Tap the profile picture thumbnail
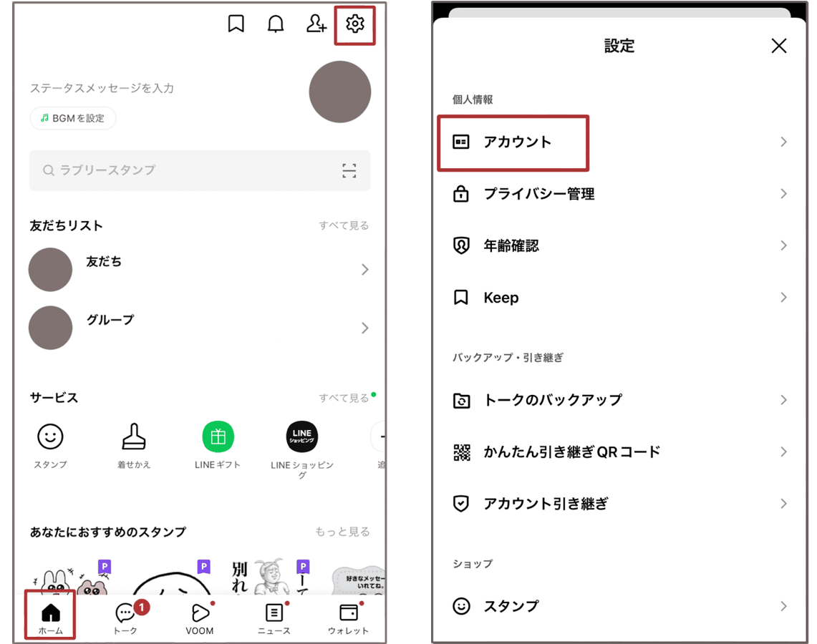The width and height of the screenshot is (817, 644). [x=339, y=92]
